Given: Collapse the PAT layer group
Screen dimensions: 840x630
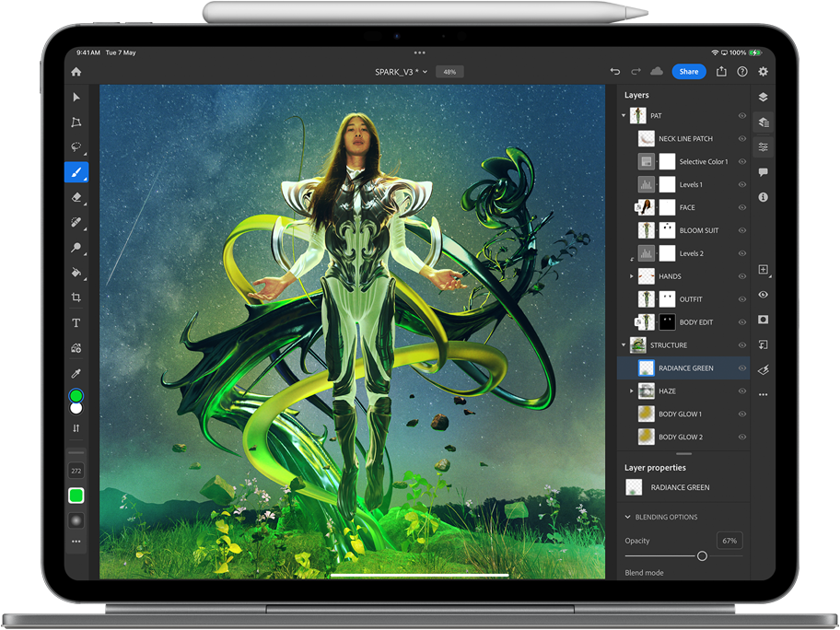Looking at the screenshot, I should 624,116.
